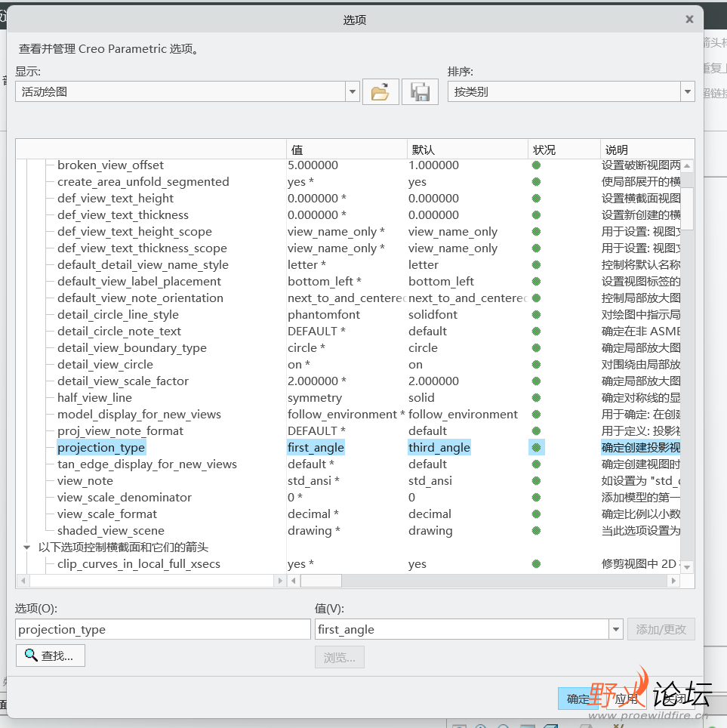727x728 pixels.
Task: Select def_view_text_thickness_scope option
Action: tap(142, 248)
